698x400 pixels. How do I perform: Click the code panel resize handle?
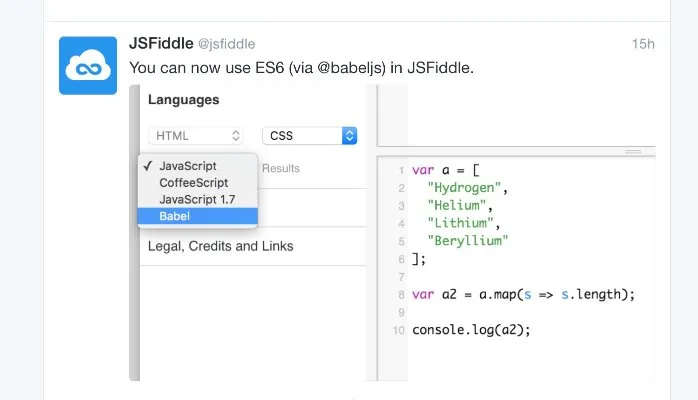[633, 152]
